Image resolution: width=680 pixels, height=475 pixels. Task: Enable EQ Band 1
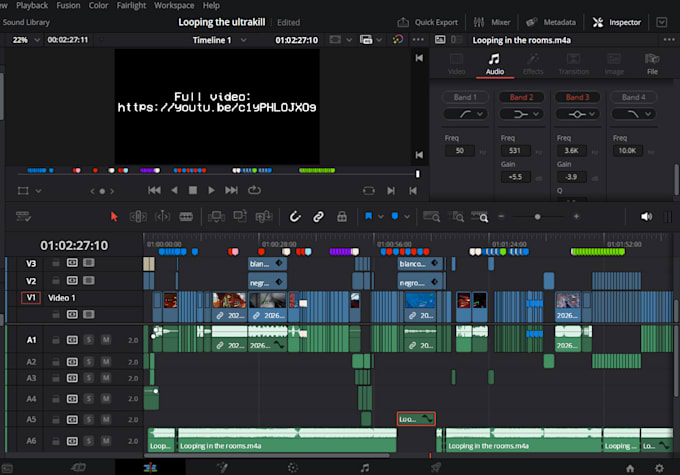[x=465, y=97]
